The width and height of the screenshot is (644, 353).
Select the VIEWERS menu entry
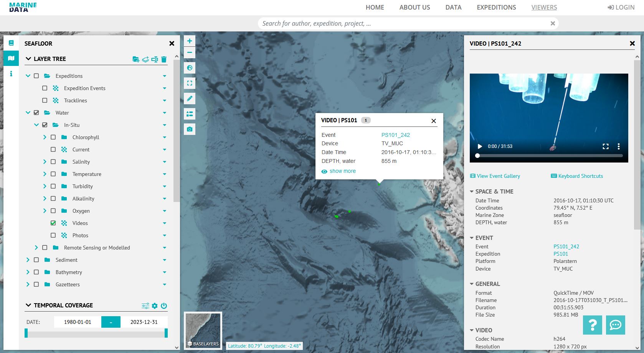coord(544,7)
